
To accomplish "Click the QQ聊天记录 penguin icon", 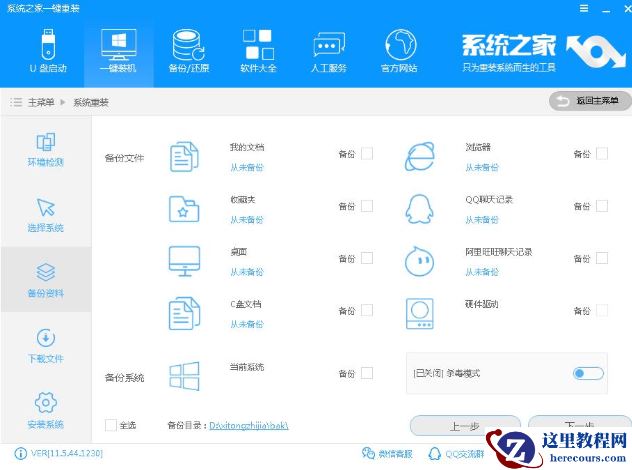I will click(x=419, y=209).
